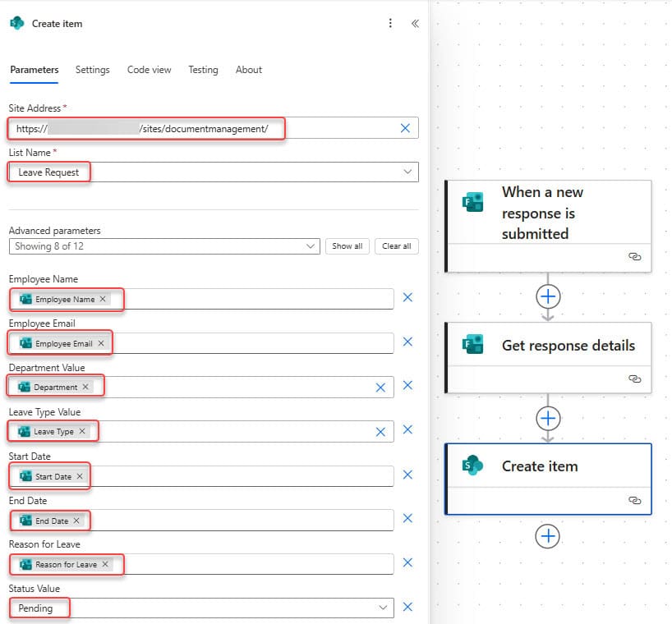Image resolution: width=672 pixels, height=624 pixels.
Task: Clear the Site Address with the blue X icon
Action: pos(404,128)
